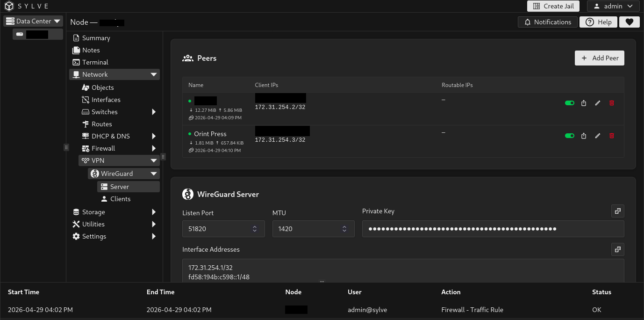Click the copy icon beside Private Key
The width and height of the screenshot is (644, 320).
[x=617, y=211]
